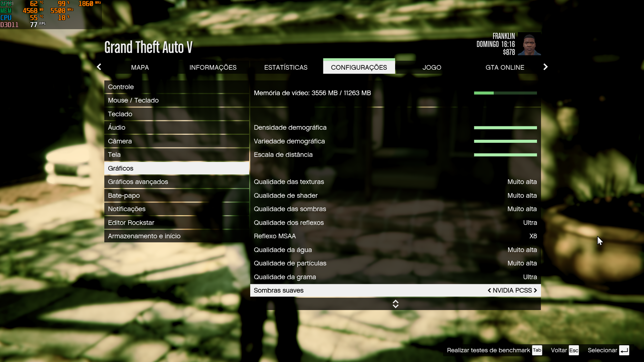Click the Enter key icon beside Selecionar

[624, 350]
